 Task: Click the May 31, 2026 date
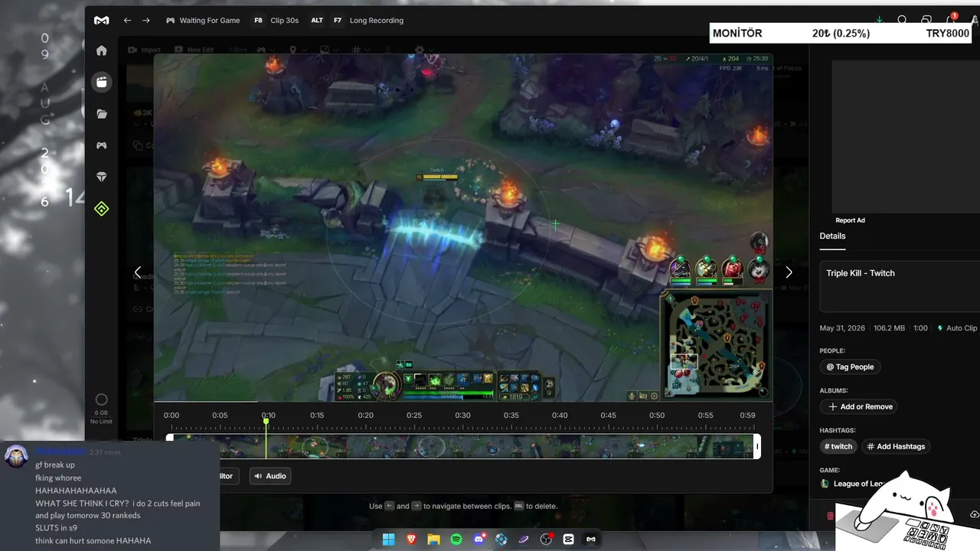(842, 328)
